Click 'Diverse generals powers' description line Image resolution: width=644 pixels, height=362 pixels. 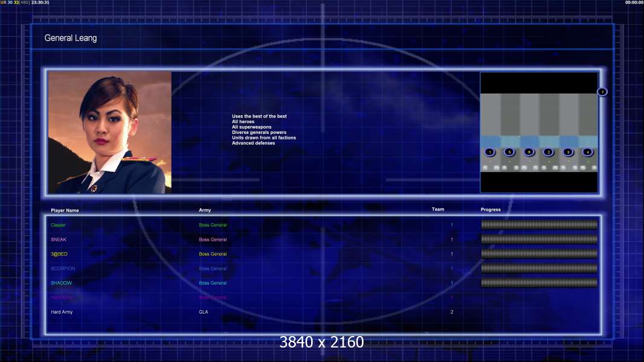(x=259, y=132)
